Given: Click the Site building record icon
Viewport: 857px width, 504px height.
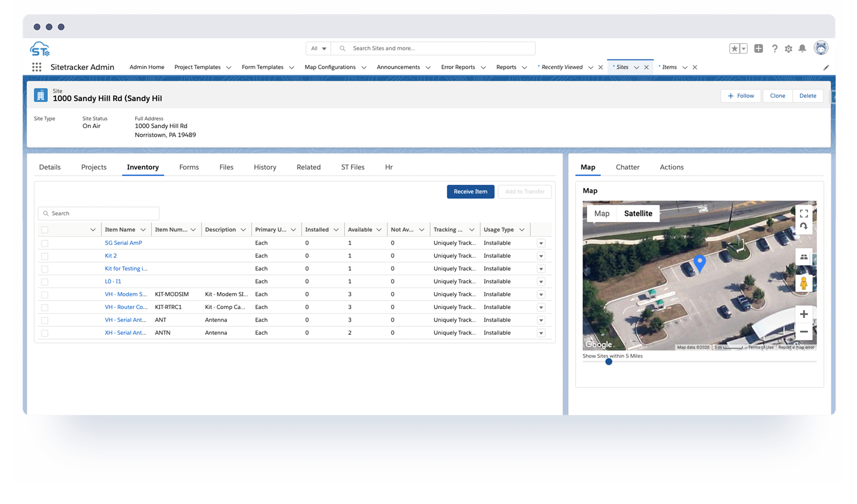Looking at the screenshot, I should point(41,95).
